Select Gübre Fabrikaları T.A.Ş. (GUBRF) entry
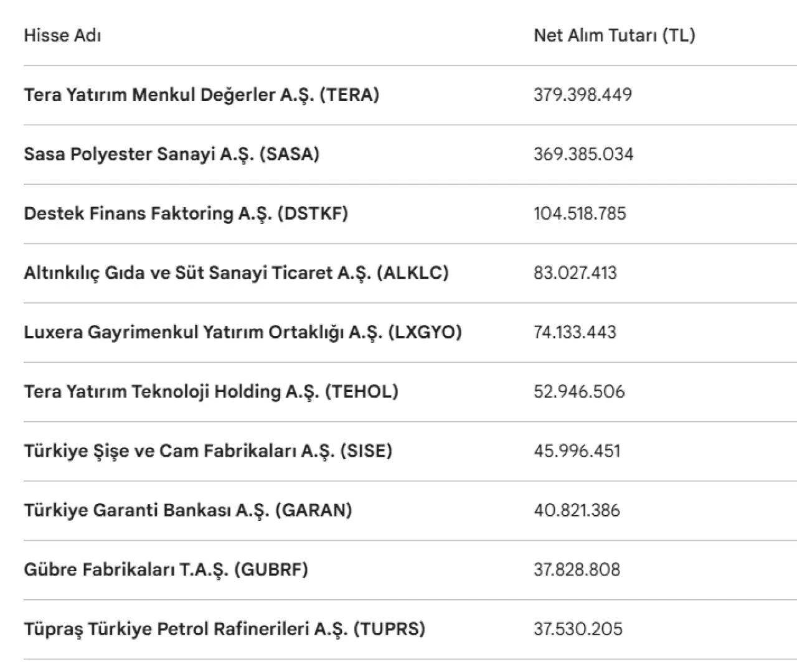Viewport: 797px width, 672px height. (x=166, y=569)
